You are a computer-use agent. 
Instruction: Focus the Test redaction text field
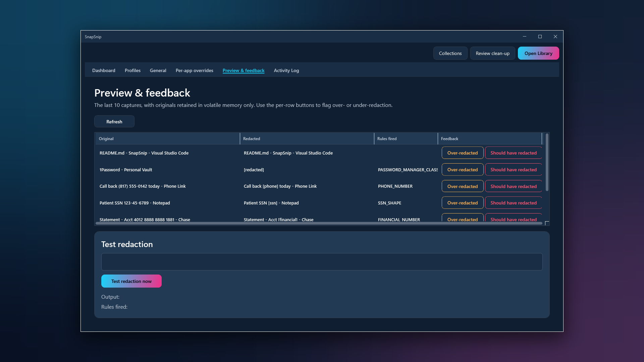(x=322, y=262)
